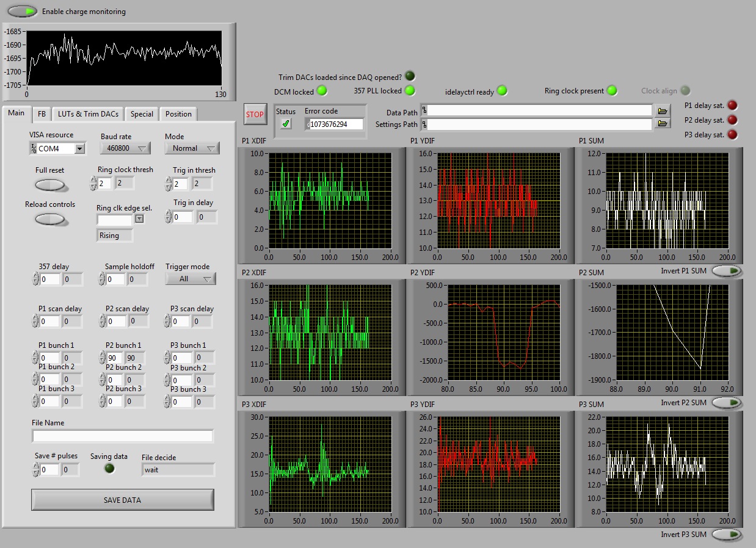Image resolution: width=756 pixels, height=548 pixels.
Task: Click the Ring clock present LED
Action: [611, 90]
